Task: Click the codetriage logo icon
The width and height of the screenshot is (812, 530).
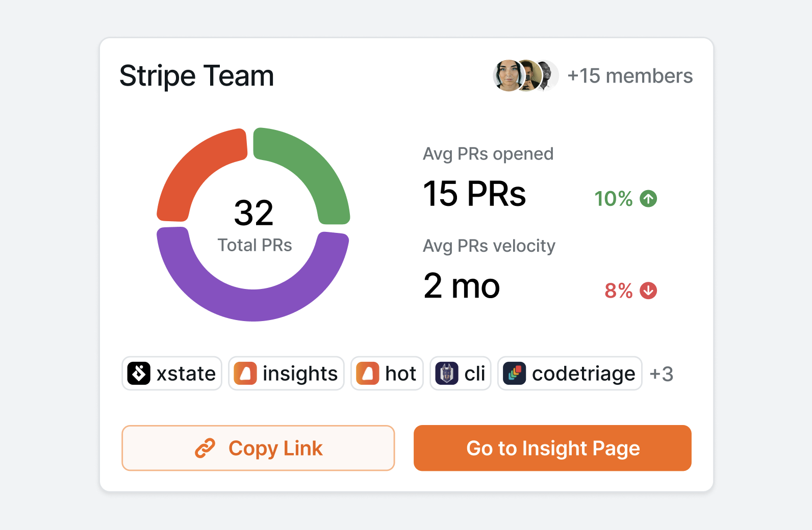Action: (x=514, y=373)
